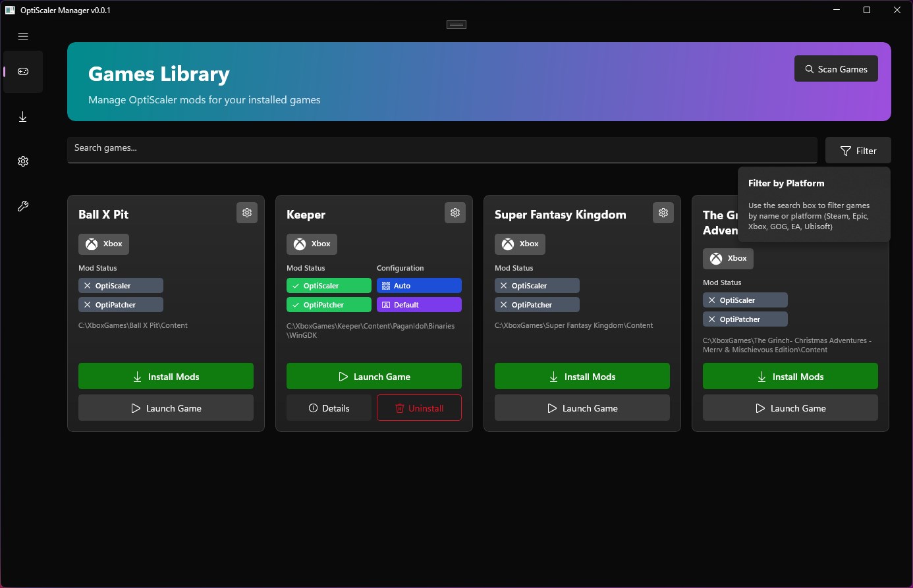
Task: Click the Keeper install path text
Action: [371, 331]
